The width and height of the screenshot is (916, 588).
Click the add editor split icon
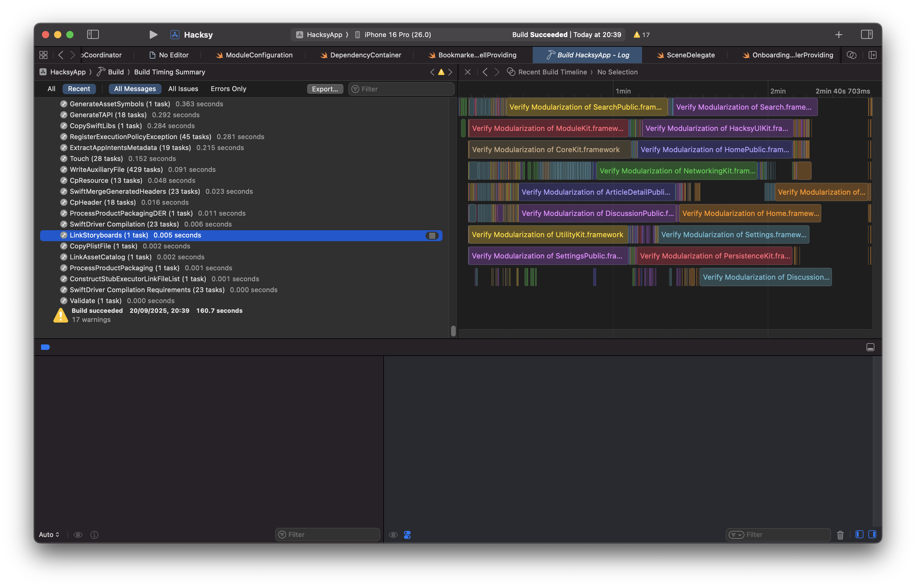pos(872,55)
